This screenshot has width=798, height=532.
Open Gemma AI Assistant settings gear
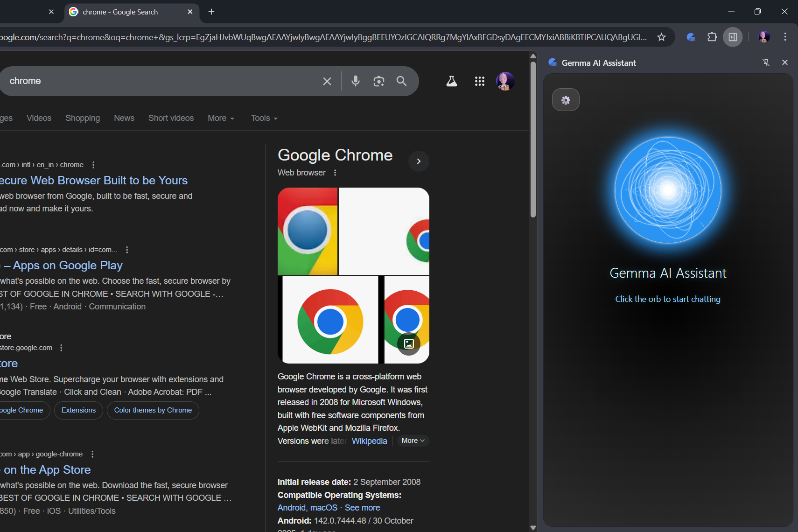coord(566,100)
